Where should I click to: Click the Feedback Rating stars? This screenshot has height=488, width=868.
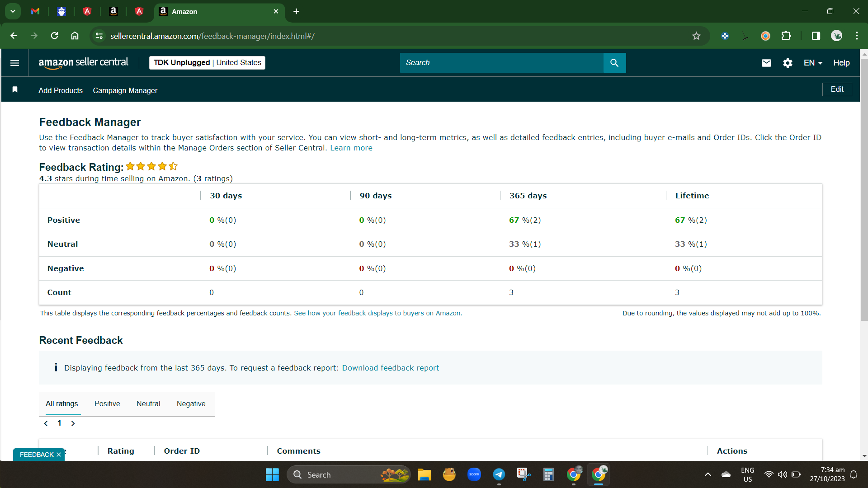(151, 166)
